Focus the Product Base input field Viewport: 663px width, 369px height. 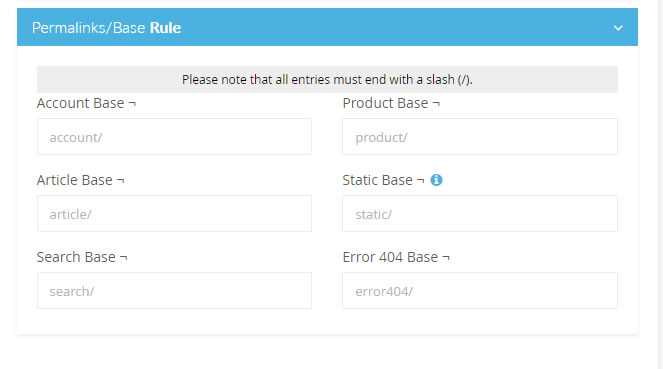pyautogui.click(x=480, y=137)
